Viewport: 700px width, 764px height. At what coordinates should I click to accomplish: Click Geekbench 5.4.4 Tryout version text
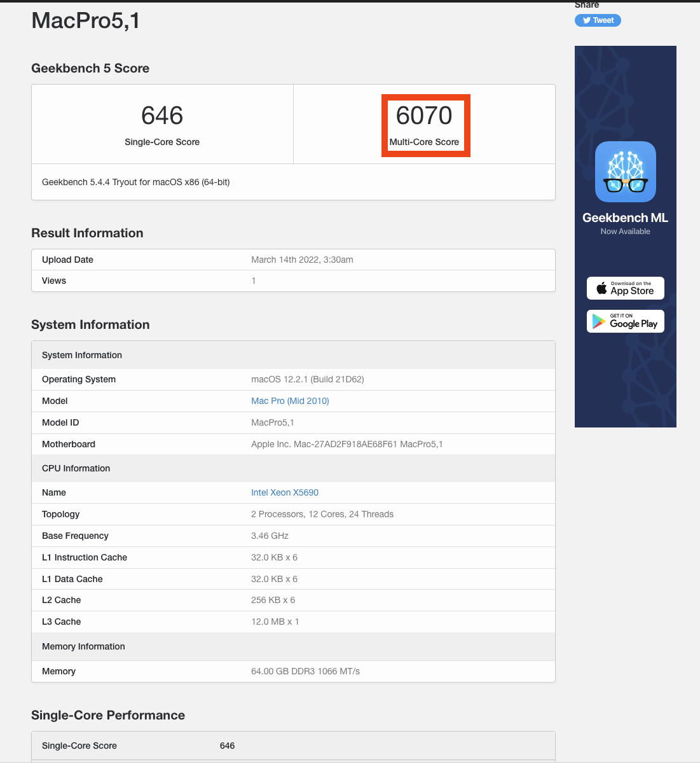click(136, 182)
